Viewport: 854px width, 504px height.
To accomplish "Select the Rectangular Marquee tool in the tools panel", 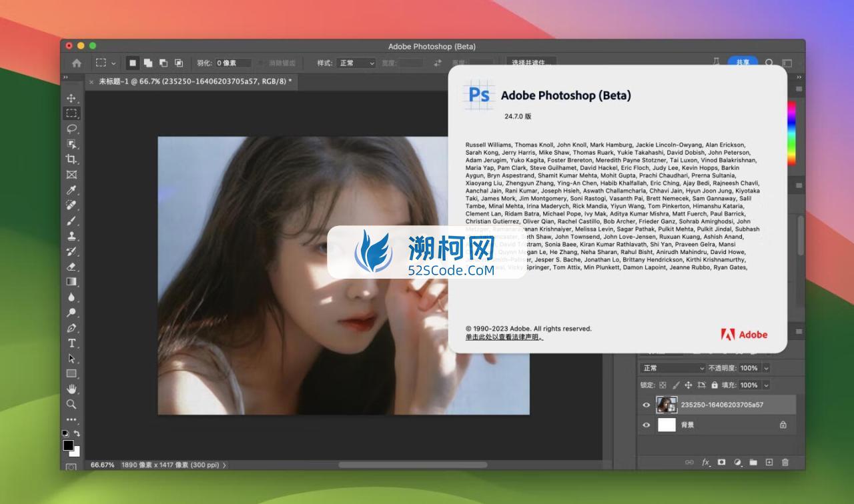I will tap(71, 113).
